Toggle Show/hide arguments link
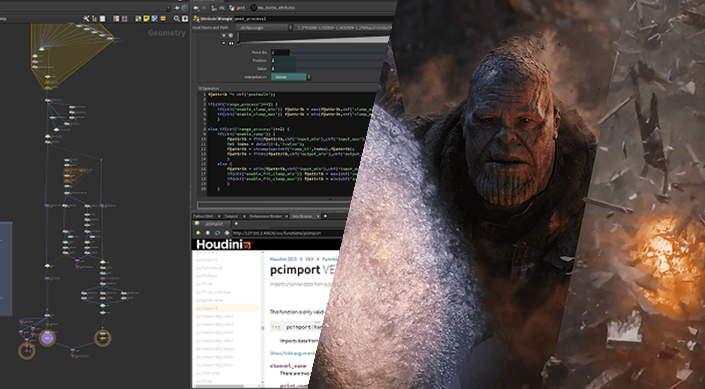Viewport: 705px width, 389px height. [x=293, y=353]
